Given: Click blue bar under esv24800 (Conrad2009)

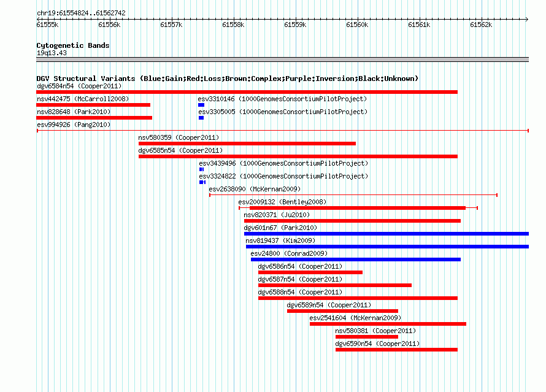Looking at the screenshot, I should [x=356, y=259].
